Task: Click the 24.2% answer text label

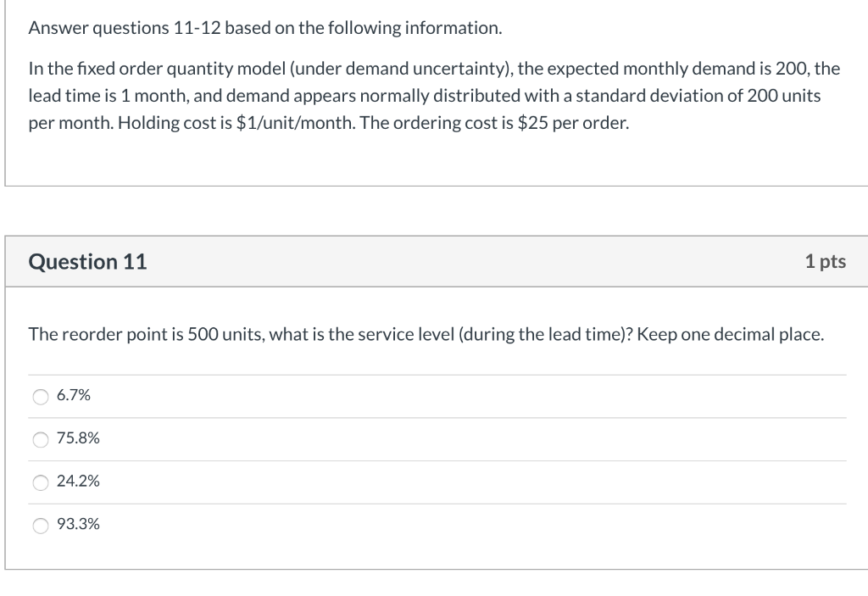Action: 78,482
